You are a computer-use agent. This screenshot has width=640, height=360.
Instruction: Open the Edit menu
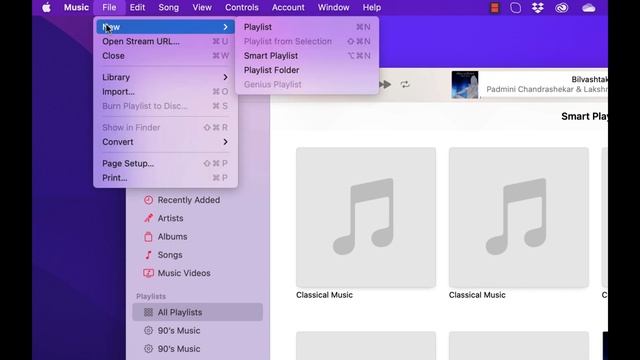tap(138, 7)
